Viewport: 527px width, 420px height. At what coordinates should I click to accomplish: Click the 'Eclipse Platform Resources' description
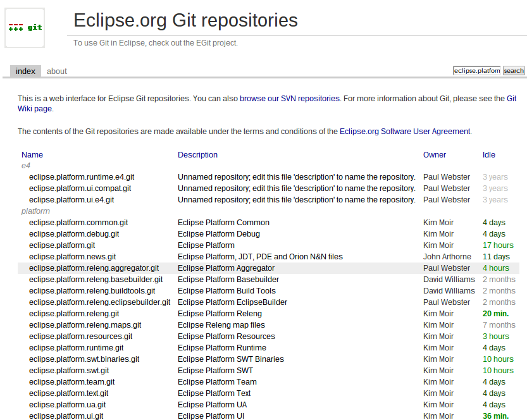pos(226,337)
